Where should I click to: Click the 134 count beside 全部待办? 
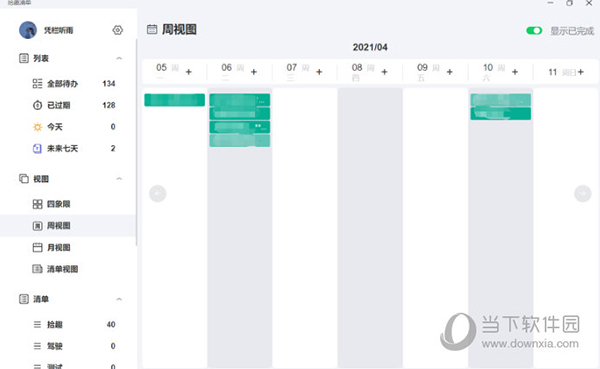coord(109,83)
